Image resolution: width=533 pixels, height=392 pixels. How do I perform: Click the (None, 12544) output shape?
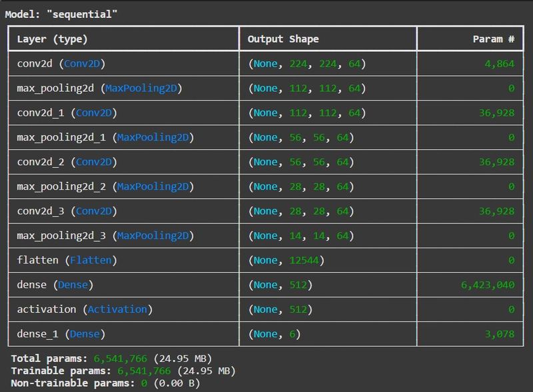(x=286, y=260)
